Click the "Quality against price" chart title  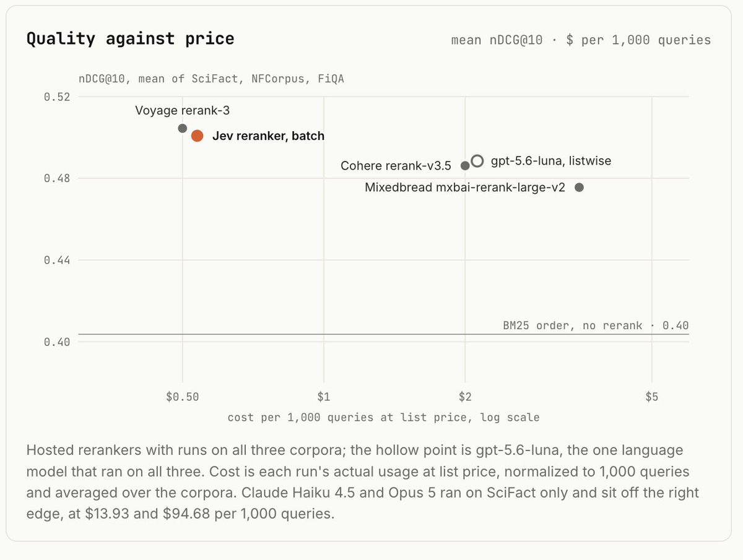click(x=130, y=39)
